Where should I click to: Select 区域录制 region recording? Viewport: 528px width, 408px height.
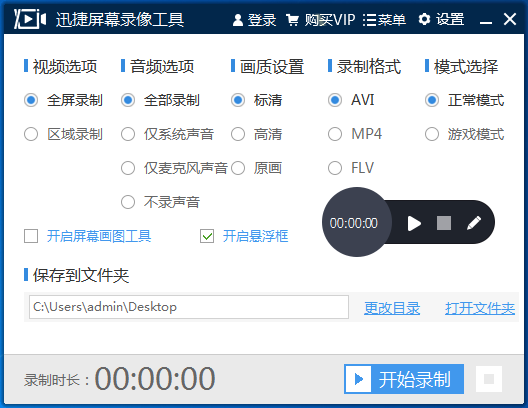[63, 134]
